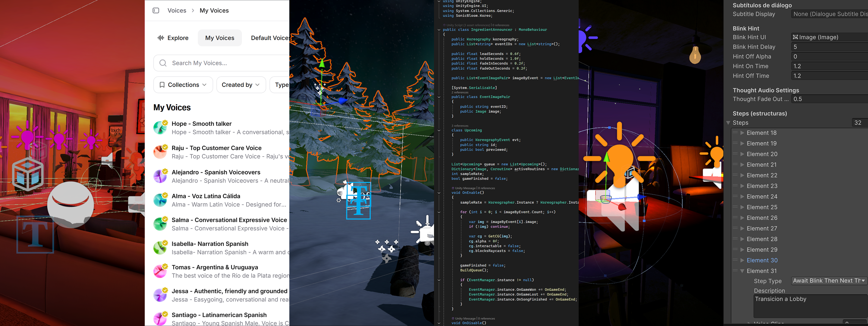Screen dimensions: 868x326
Task: Fold the OnEnable method in code editor
Action: [439, 193]
